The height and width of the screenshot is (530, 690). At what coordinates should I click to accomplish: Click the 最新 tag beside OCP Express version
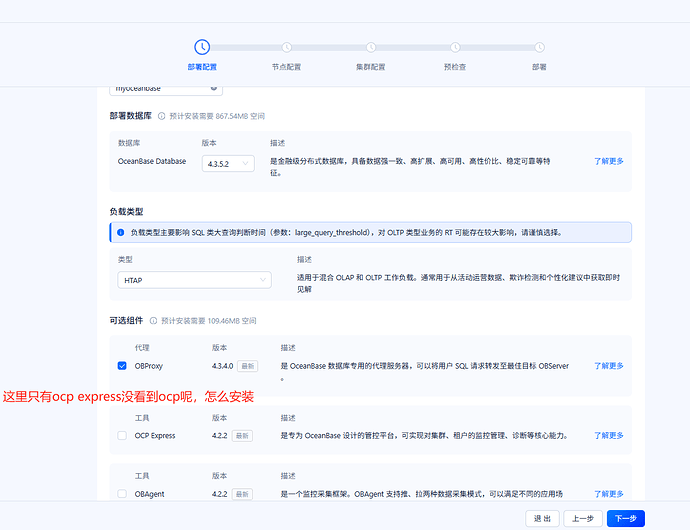point(242,436)
